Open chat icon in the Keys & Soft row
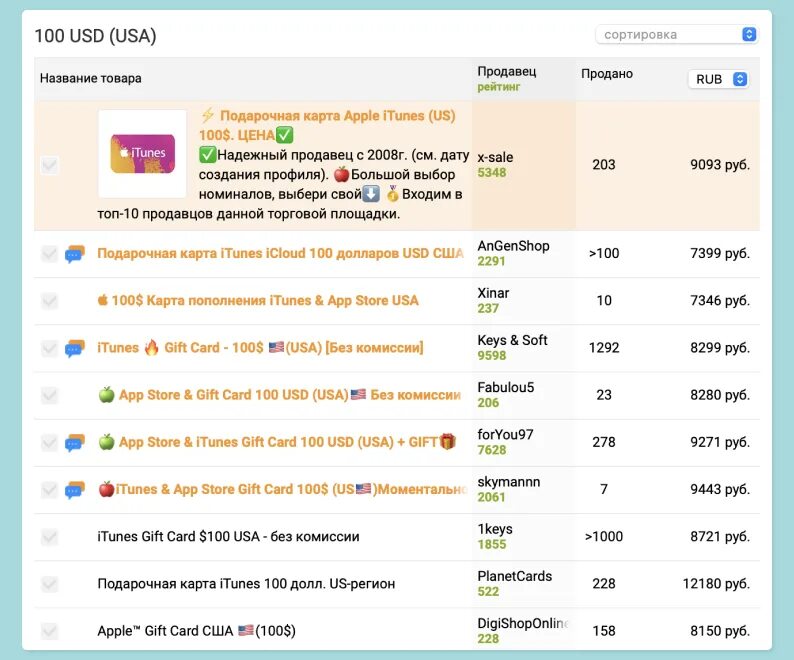This screenshot has height=660, width=794. (x=74, y=348)
